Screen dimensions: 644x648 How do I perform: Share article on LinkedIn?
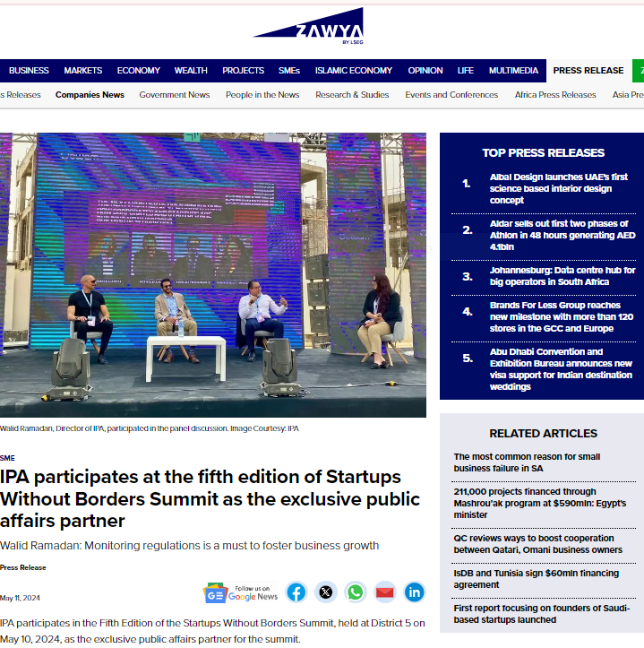[415, 592]
